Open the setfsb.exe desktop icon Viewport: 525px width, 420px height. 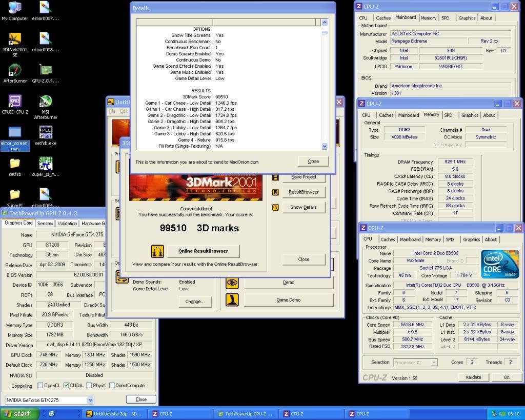click(46, 133)
